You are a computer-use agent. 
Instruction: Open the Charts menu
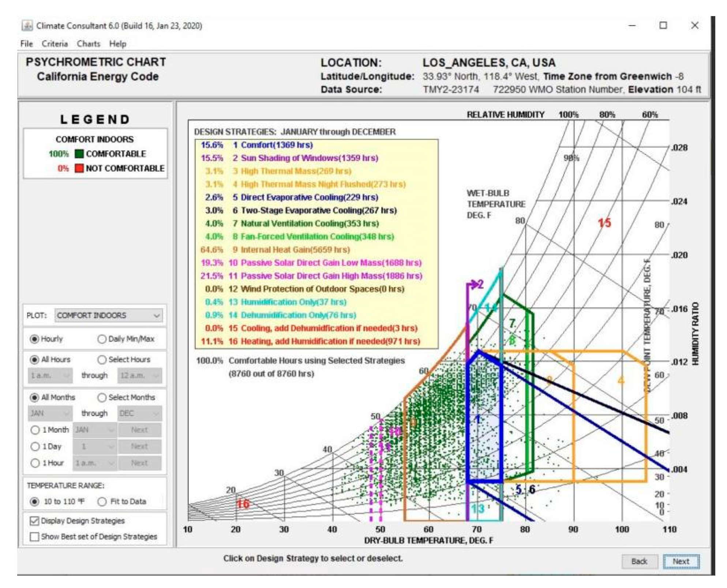[x=87, y=44]
